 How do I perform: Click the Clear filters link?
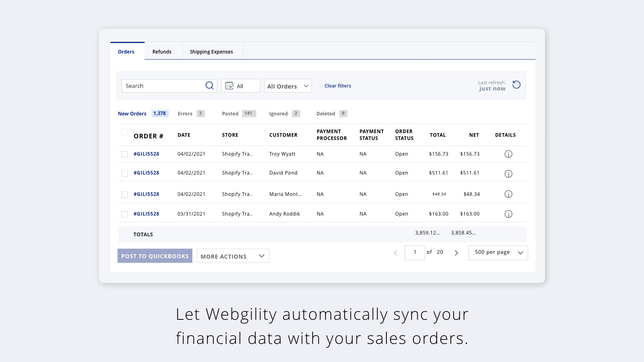coord(338,86)
